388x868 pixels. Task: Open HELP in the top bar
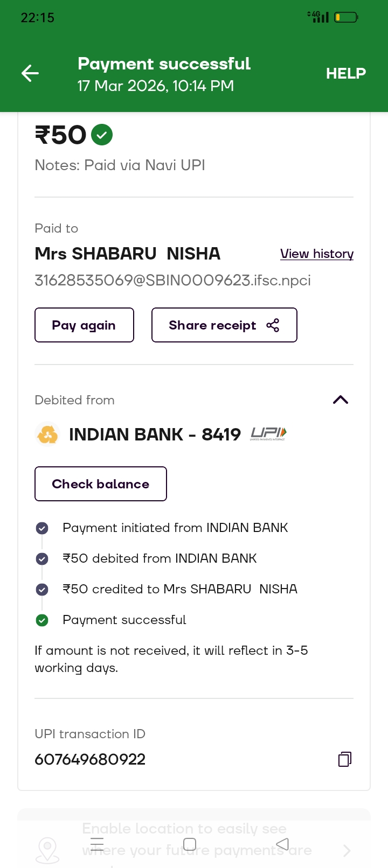pyautogui.click(x=345, y=73)
